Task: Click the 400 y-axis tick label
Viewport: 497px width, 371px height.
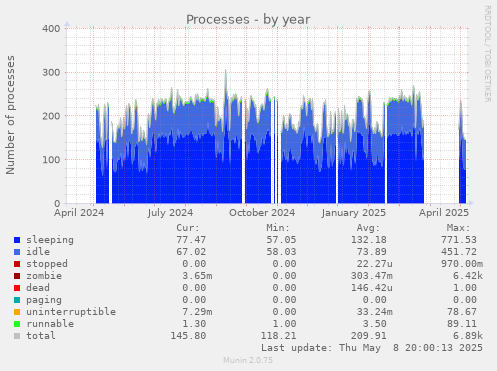Action: (51, 29)
